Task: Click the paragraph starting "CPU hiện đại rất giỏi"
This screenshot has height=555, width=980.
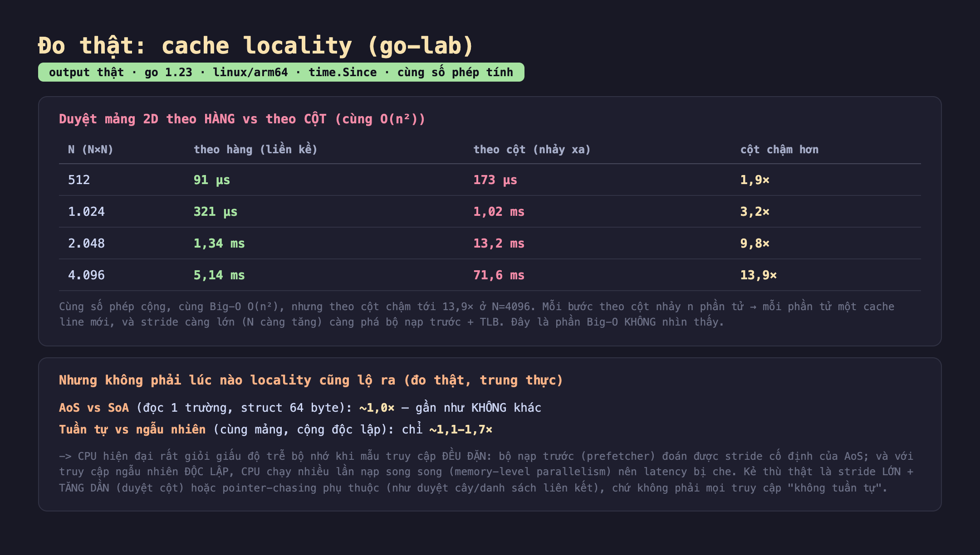Action: tap(486, 472)
